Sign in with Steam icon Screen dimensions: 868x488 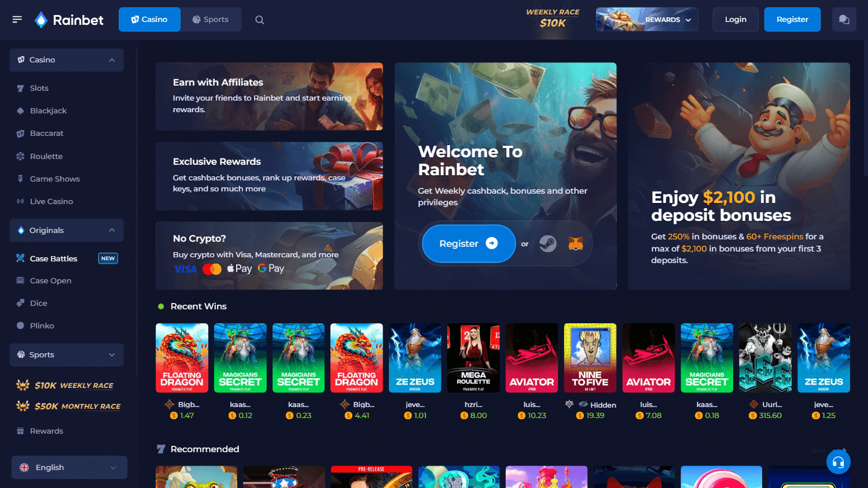click(x=547, y=243)
